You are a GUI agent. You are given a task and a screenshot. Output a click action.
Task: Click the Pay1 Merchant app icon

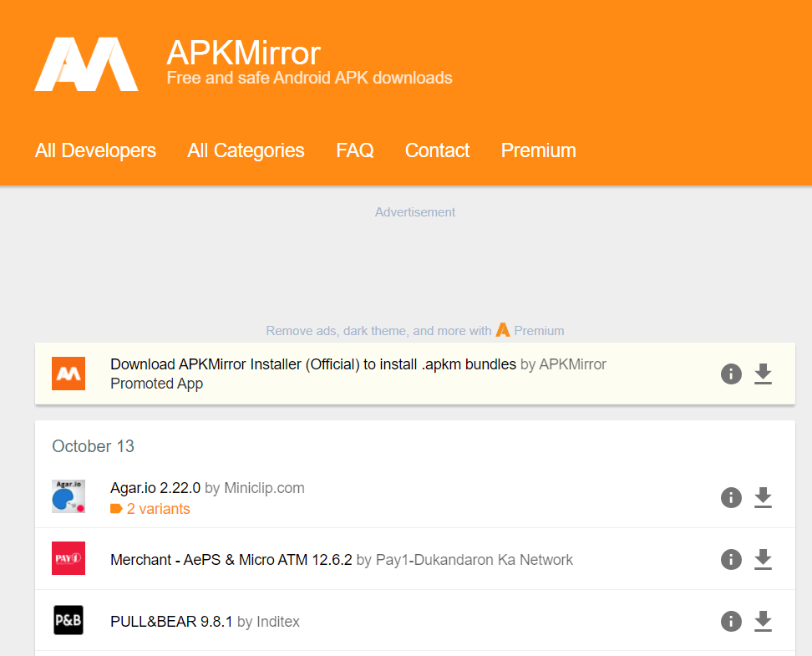[69, 558]
